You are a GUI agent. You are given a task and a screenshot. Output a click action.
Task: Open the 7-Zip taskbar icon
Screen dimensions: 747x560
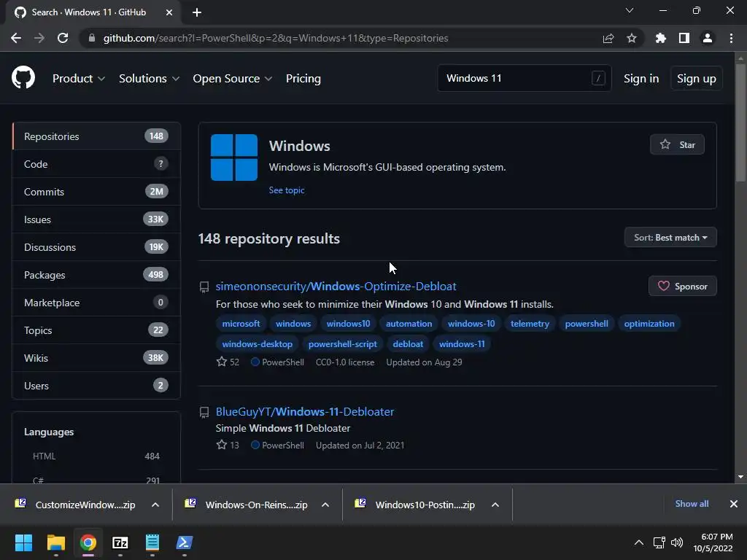120,542
